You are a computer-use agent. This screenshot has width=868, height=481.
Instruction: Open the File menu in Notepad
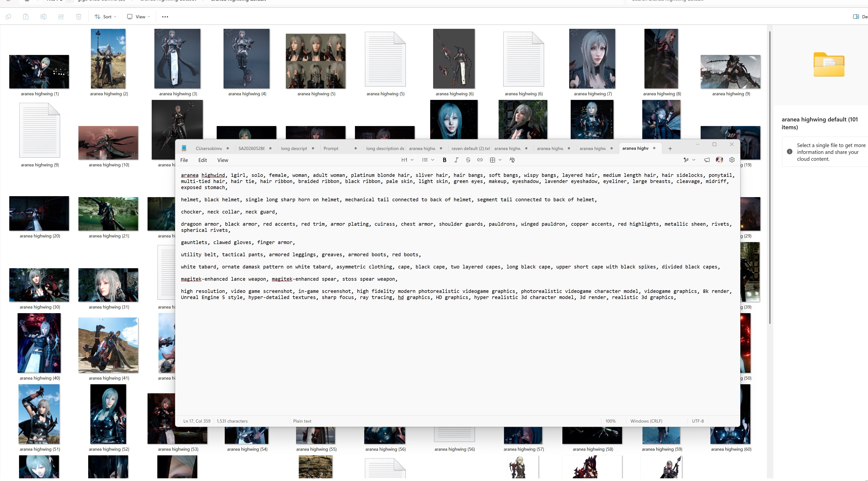[184, 160]
